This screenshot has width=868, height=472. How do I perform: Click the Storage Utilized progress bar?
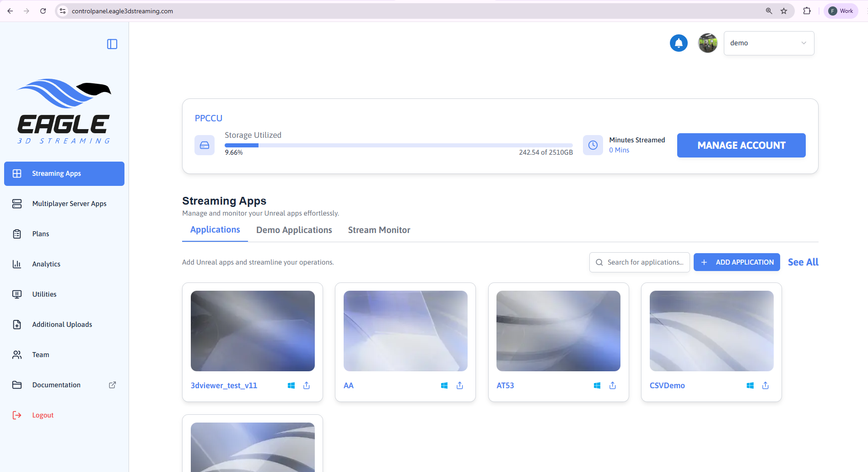point(398,145)
